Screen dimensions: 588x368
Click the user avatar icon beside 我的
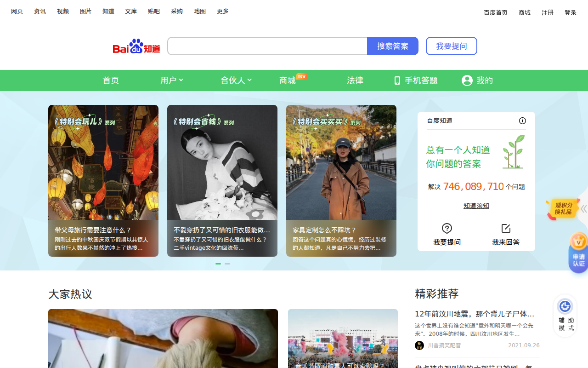click(x=467, y=80)
